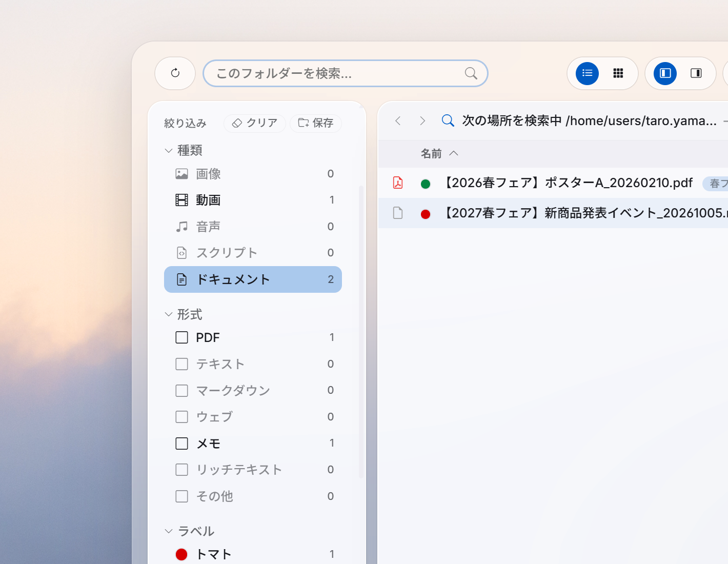The width and height of the screenshot is (728, 564).
Task: Check the マークダウン format checkbox
Action: [182, 391]
